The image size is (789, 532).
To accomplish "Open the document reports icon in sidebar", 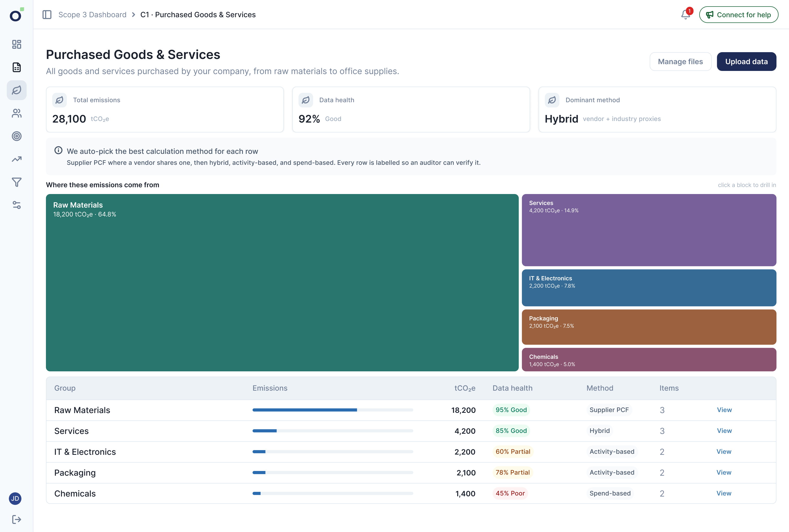I will [17, 67].
